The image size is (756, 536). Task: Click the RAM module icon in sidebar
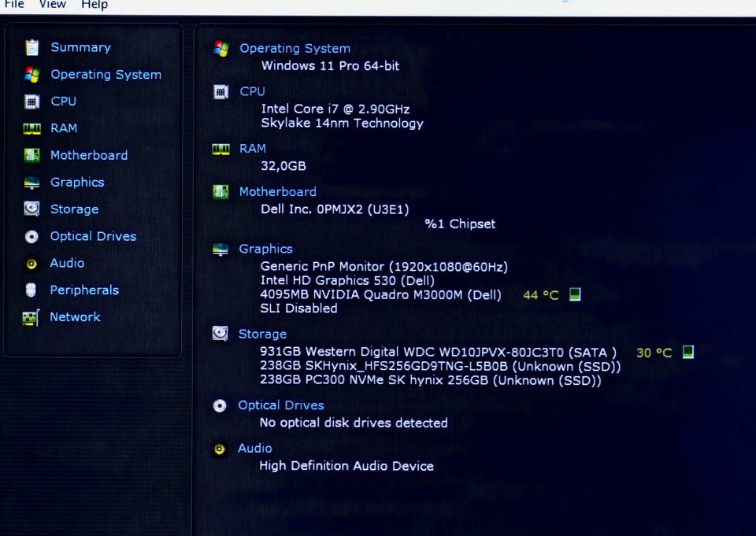31,128
